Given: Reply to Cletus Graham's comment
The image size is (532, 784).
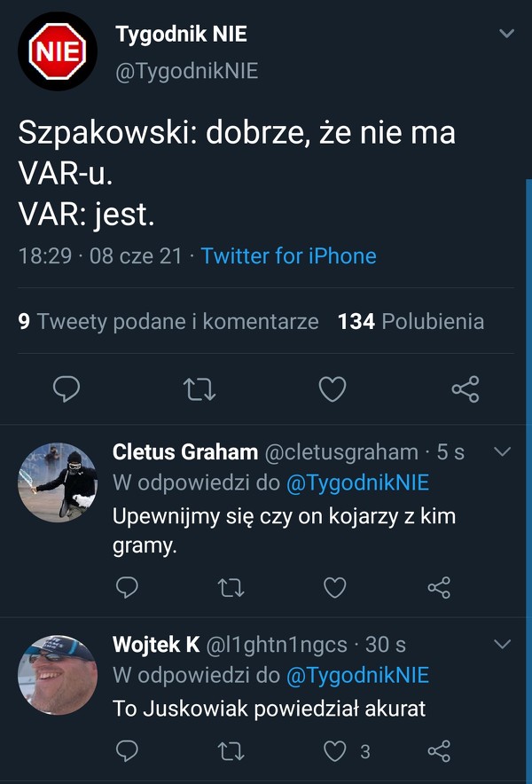Looking at the screenshot, I should tap(127, 587).
